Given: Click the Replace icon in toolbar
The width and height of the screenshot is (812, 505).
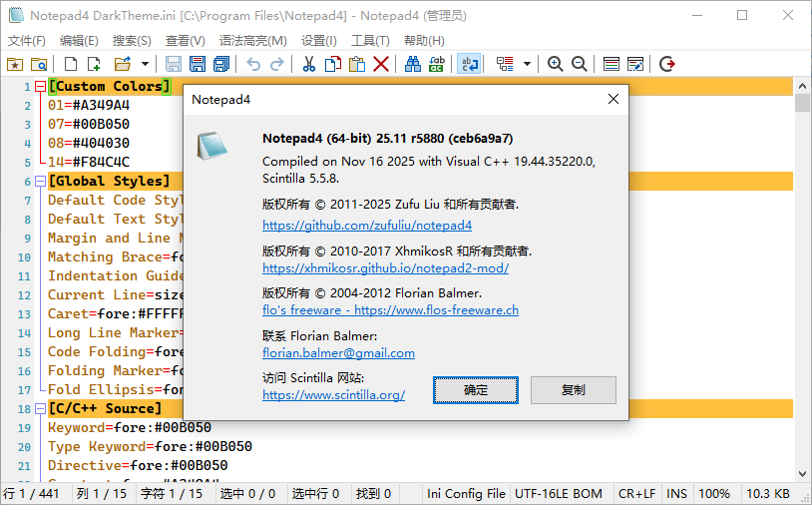Looking at the screenshot, I should 436,64.
